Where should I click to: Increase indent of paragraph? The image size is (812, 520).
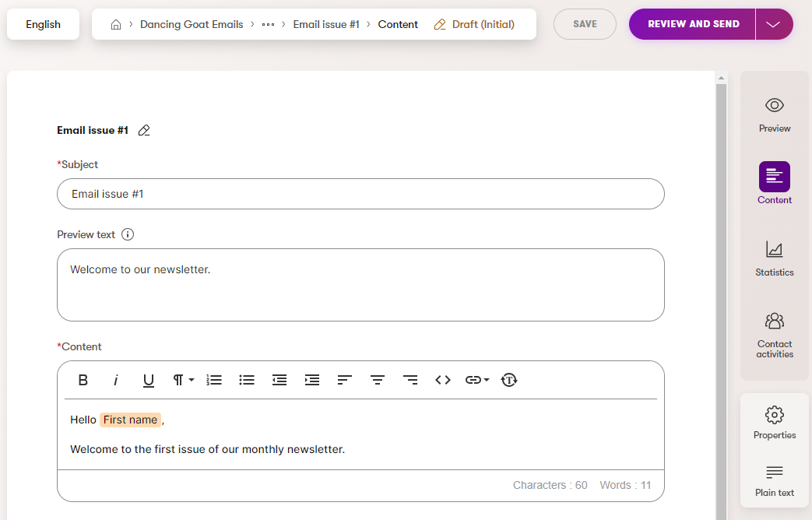point(312,380)
